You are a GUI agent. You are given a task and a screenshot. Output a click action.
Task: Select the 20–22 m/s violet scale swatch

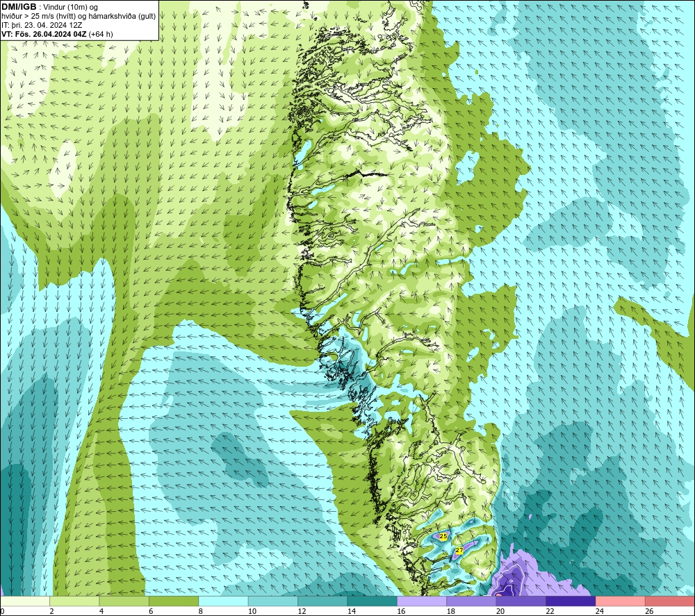point(521,601)
